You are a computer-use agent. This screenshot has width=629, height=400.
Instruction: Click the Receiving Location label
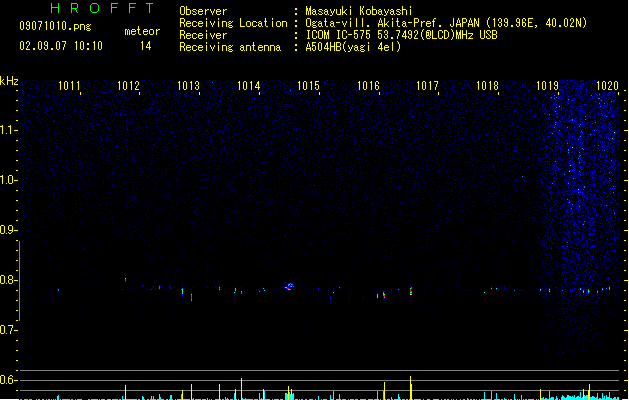coord(233,23)
